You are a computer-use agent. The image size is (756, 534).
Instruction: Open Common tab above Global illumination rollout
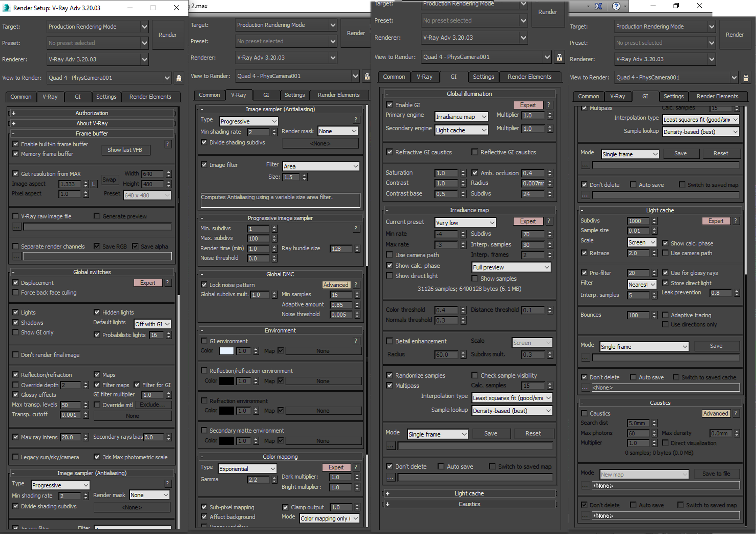[394, 77]
